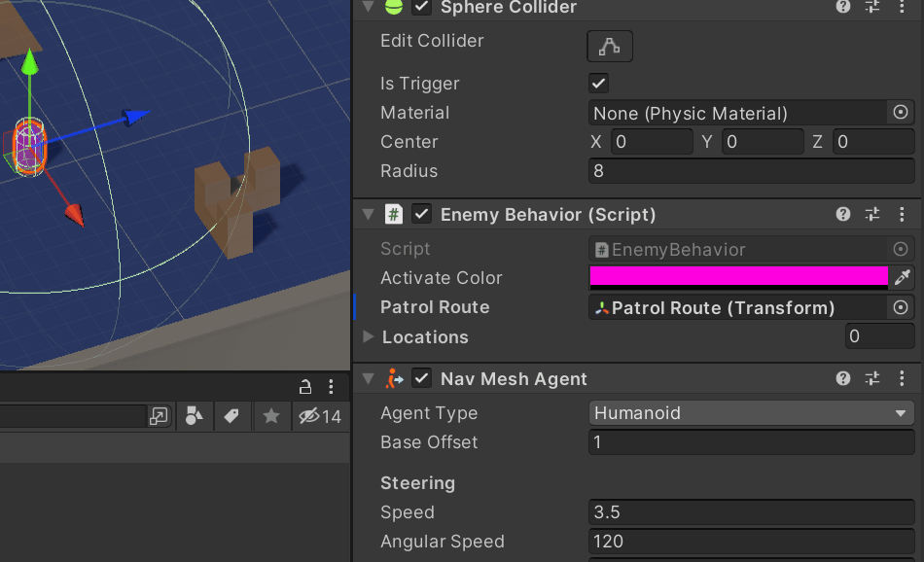Disable the Sphere Collider component checkbox
The image size is (924, 562).
click(421, 7)
